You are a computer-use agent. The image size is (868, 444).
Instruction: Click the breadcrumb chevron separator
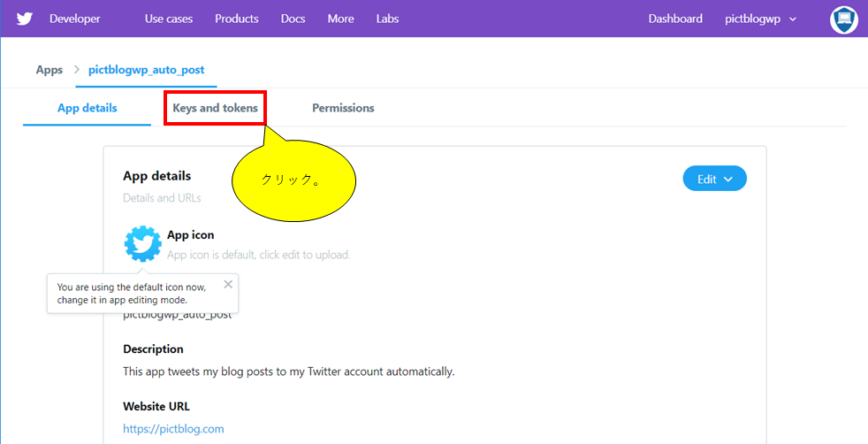click(x=76, y=70)
